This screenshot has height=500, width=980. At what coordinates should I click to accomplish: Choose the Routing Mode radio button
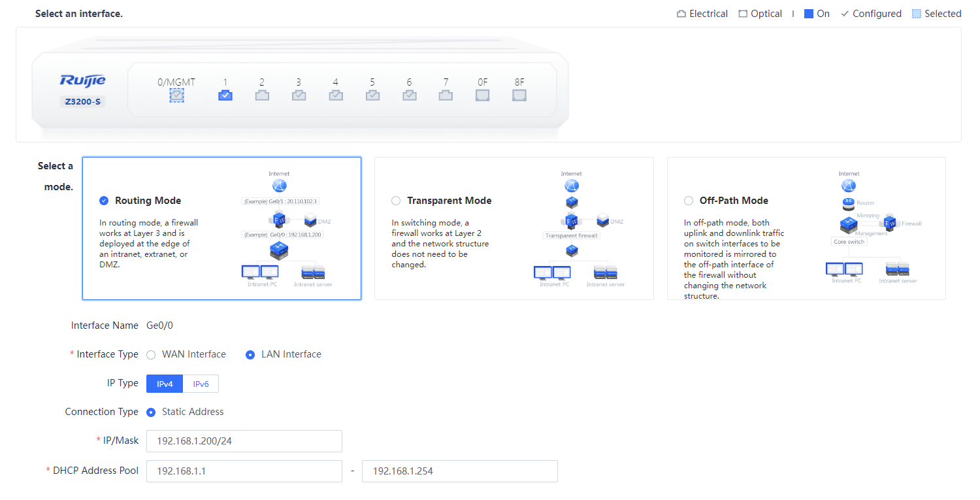point(104,201)
